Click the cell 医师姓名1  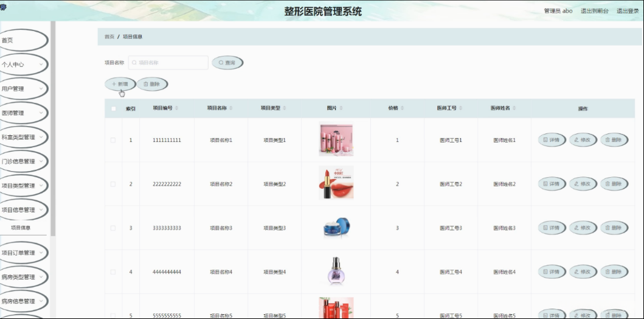point(504,140)
